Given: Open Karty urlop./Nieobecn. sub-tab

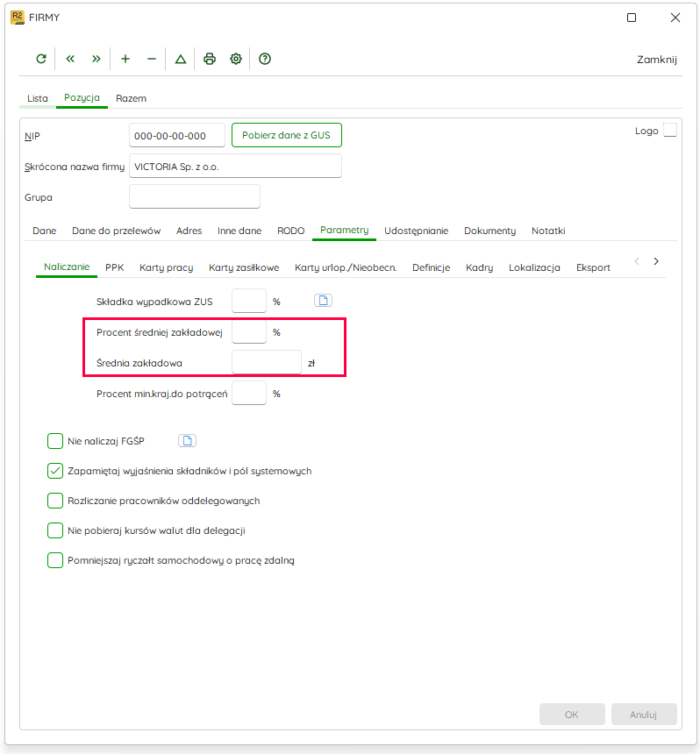Looking at the screenshot, I should click(x=346, y=267).
